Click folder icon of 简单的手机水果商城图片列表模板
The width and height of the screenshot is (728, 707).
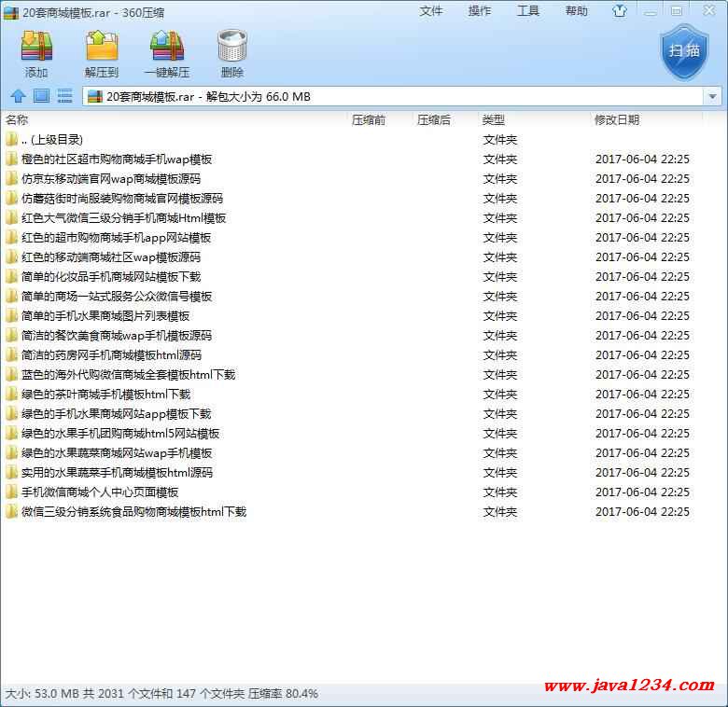click(x=11, y=316)
